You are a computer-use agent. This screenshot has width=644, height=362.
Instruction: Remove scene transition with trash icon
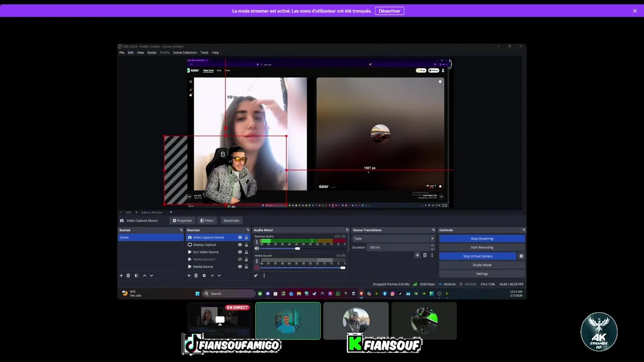point(425,255)
